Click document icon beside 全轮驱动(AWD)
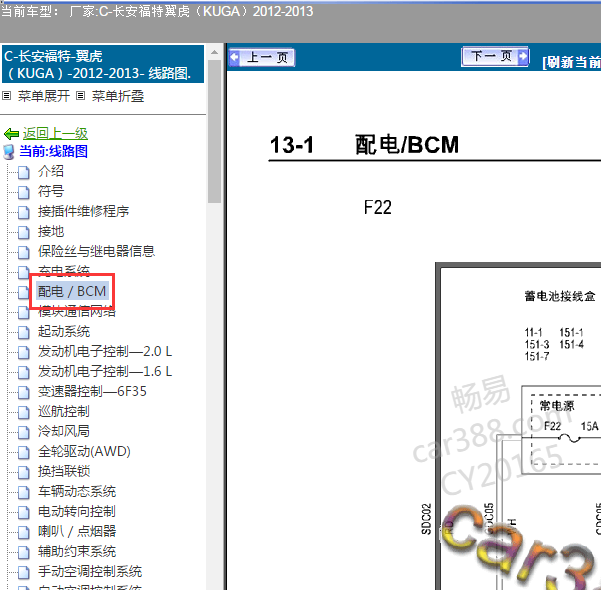 click(x=24, y=452)
